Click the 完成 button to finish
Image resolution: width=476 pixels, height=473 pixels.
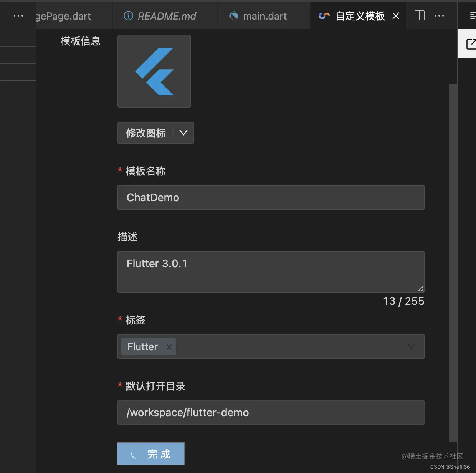coord(150,454)
